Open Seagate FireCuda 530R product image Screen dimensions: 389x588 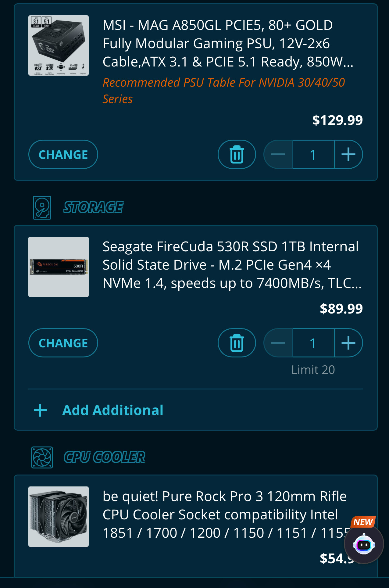click(59, 267)
